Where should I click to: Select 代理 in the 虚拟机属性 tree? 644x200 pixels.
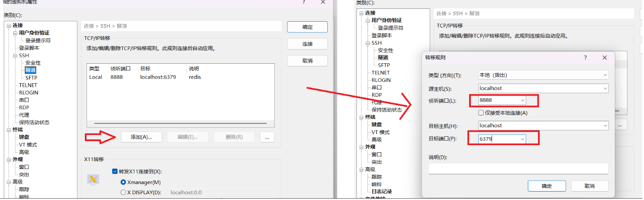tap(24, 115)
